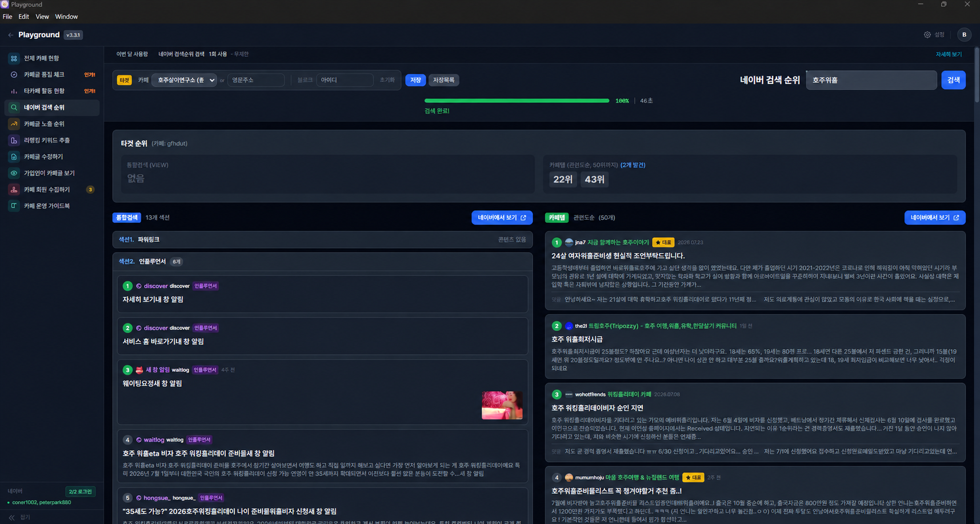
Task: Click the 영문주소 input field
Action: [256, 80]
